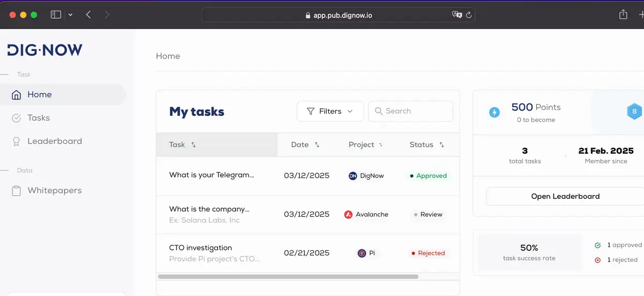Click the hexagon level 8 badge
This screenshot has width=644, height=296.
coord(634,112)
